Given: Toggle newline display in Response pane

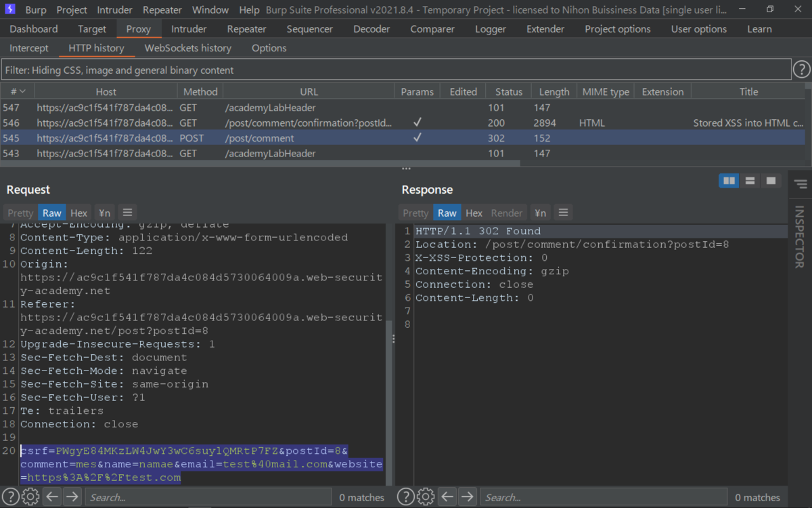Looking at the screenshot, I should click(x=539, y=213).
